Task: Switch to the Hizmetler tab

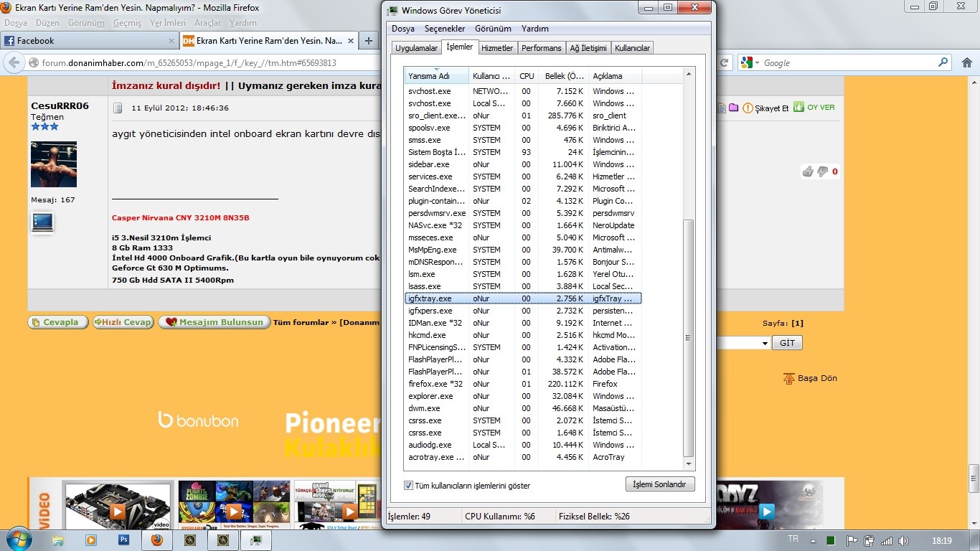Action: click(497, 48)
